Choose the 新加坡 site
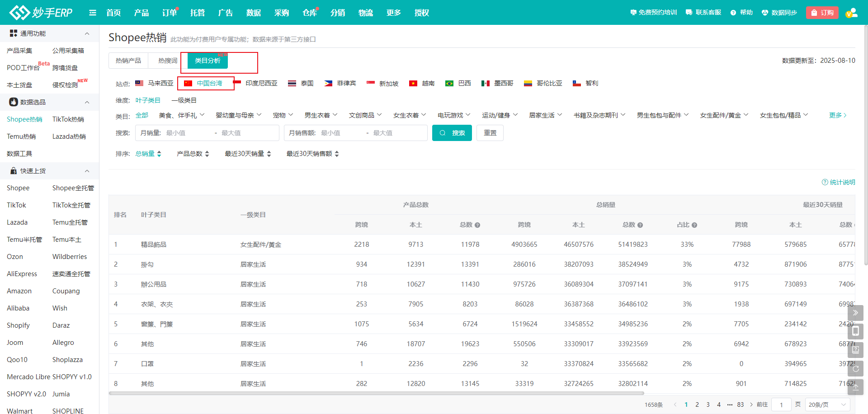868x414 pixels. tap(389, 83)
